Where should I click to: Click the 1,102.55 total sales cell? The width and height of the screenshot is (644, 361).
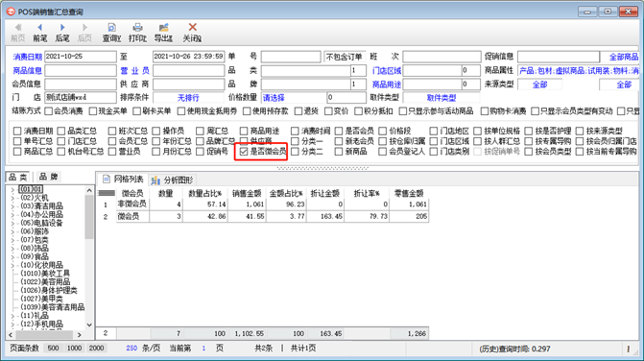247,333
